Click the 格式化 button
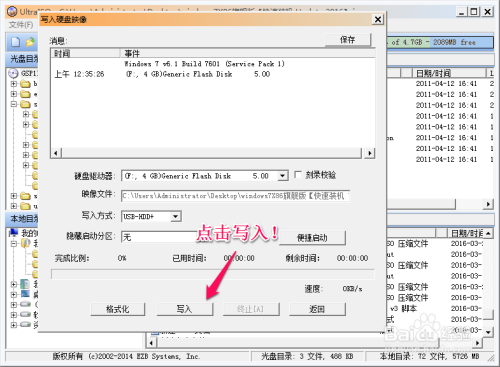This screenshot has height=367, width=500. (118, 309)
